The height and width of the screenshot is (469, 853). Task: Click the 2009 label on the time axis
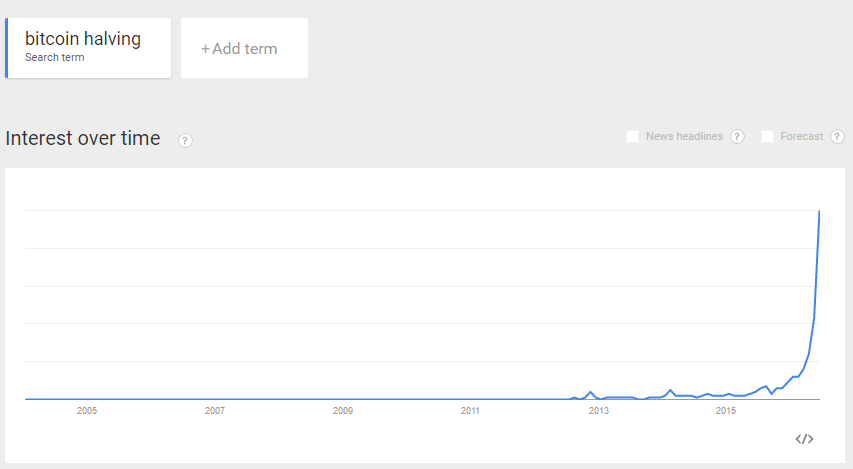(343, 411)
